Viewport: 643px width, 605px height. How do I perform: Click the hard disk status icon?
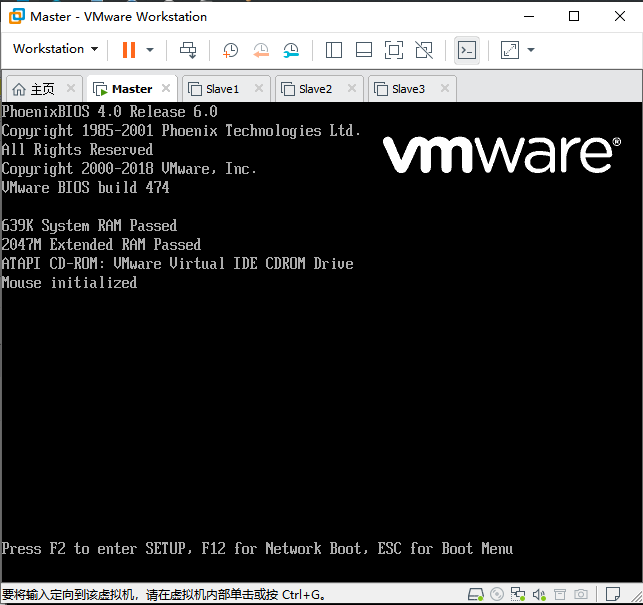(476, 594)
